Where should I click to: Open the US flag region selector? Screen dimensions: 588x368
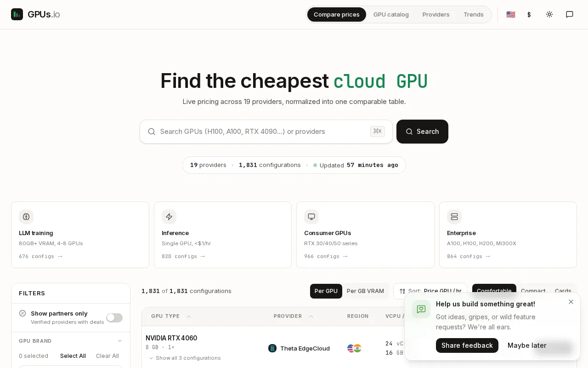click(x=511, y=14)
